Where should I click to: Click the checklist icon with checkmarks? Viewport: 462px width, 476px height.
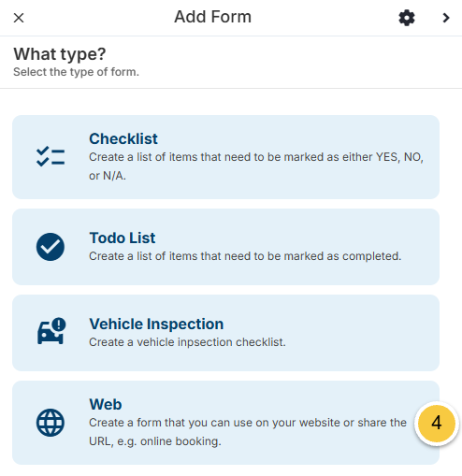51,156
